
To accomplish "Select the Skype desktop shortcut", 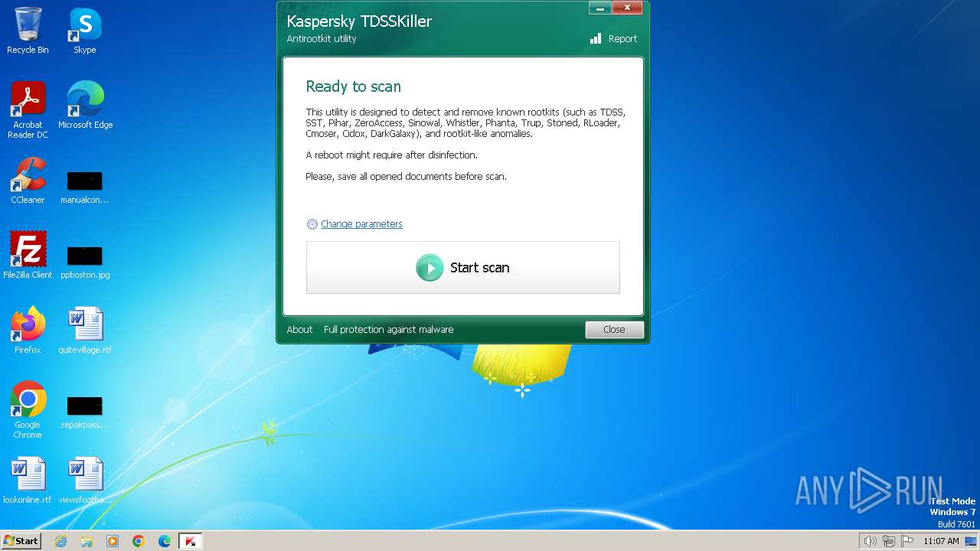I will click(85, 31).
